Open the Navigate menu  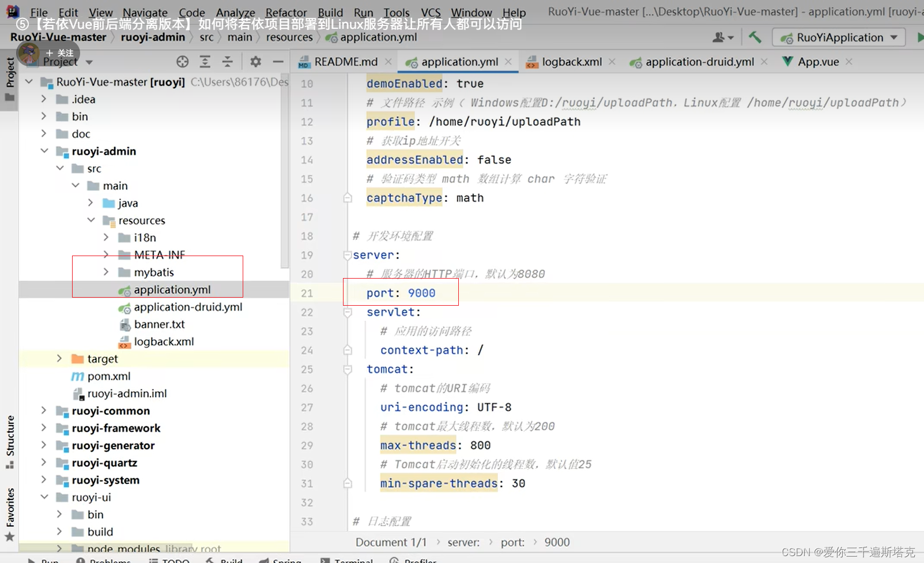(145, 12)
